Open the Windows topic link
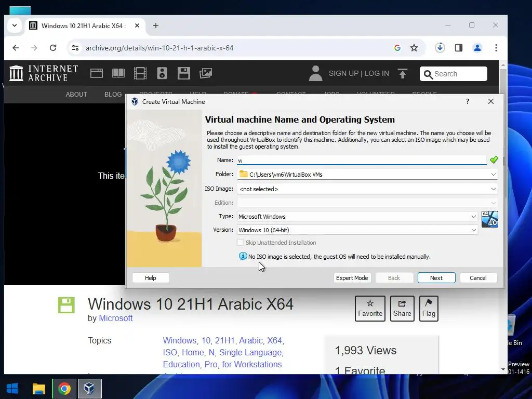 (180, 340)
